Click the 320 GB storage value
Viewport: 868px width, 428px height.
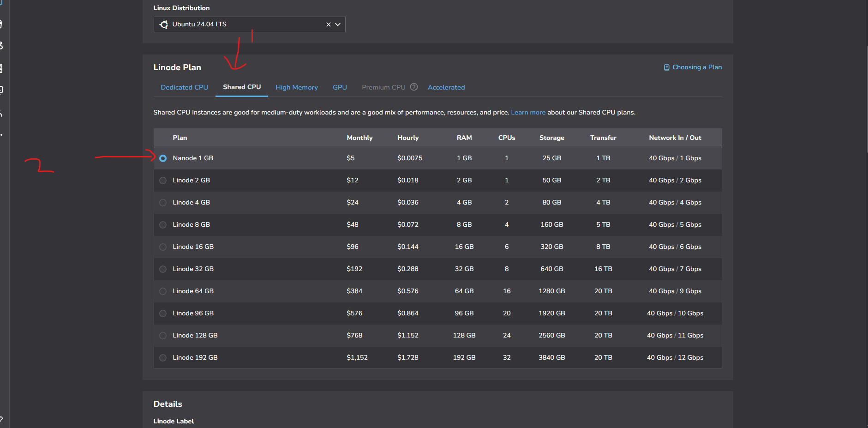[552, 247]
